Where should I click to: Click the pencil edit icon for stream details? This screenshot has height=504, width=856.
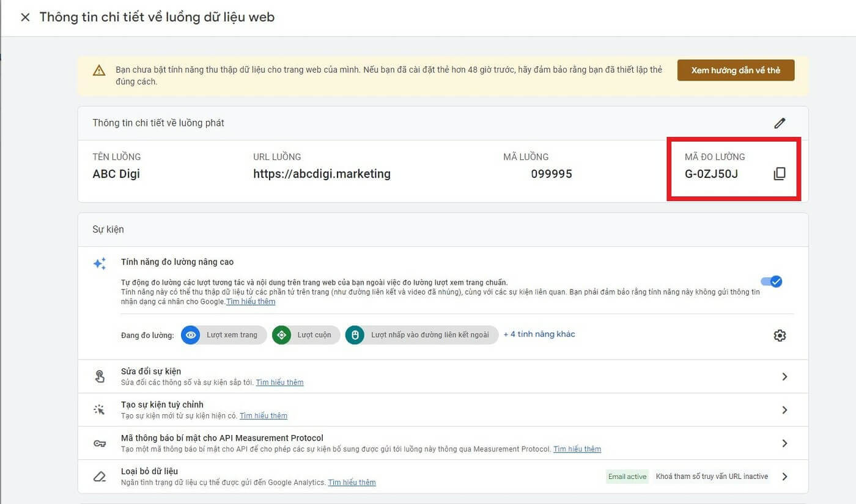[x=780, y=123]
